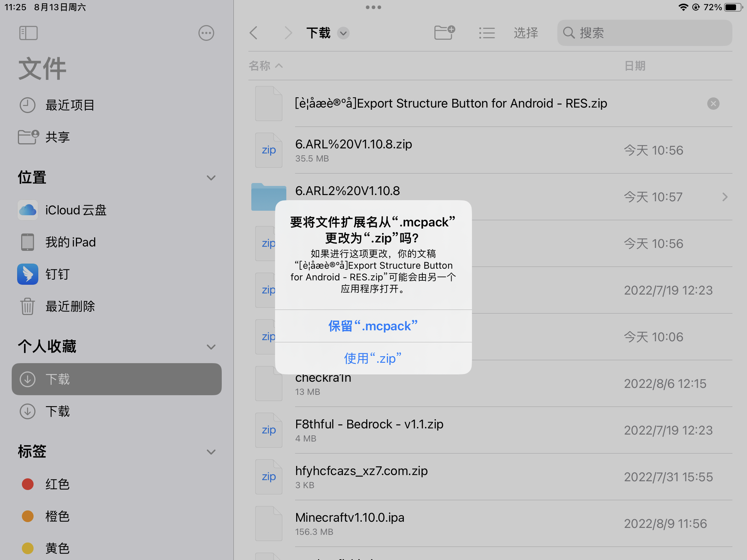Open the three-dot multitasking menu at top
This screenshot has width=747, height=560.
click(x=373, y=7)
